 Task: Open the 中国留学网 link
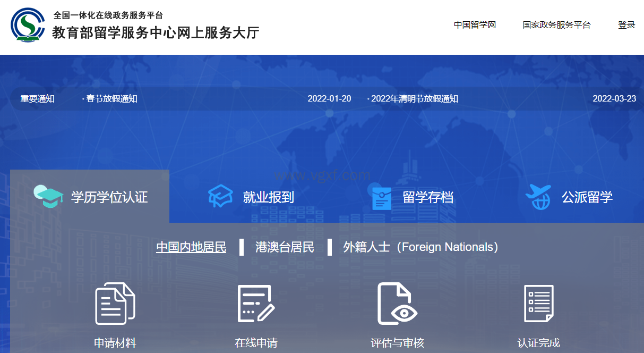tap(475, 25)
